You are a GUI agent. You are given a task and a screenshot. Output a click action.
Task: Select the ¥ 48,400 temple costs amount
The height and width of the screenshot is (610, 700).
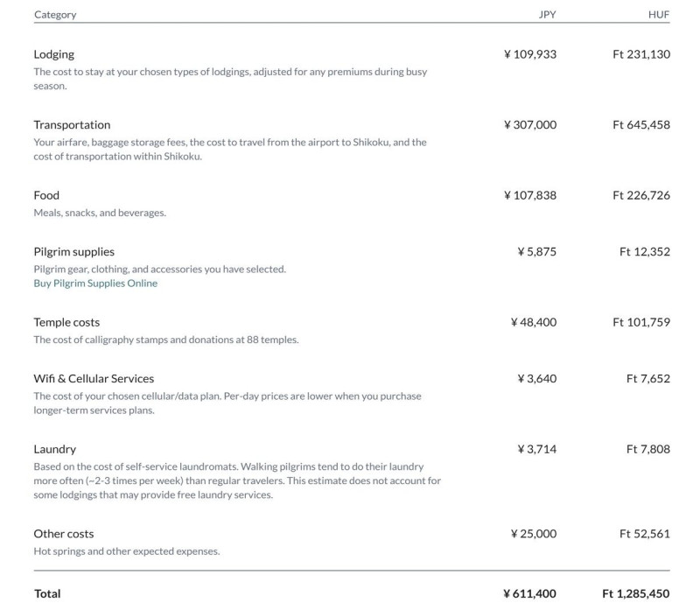click(534, 322)
